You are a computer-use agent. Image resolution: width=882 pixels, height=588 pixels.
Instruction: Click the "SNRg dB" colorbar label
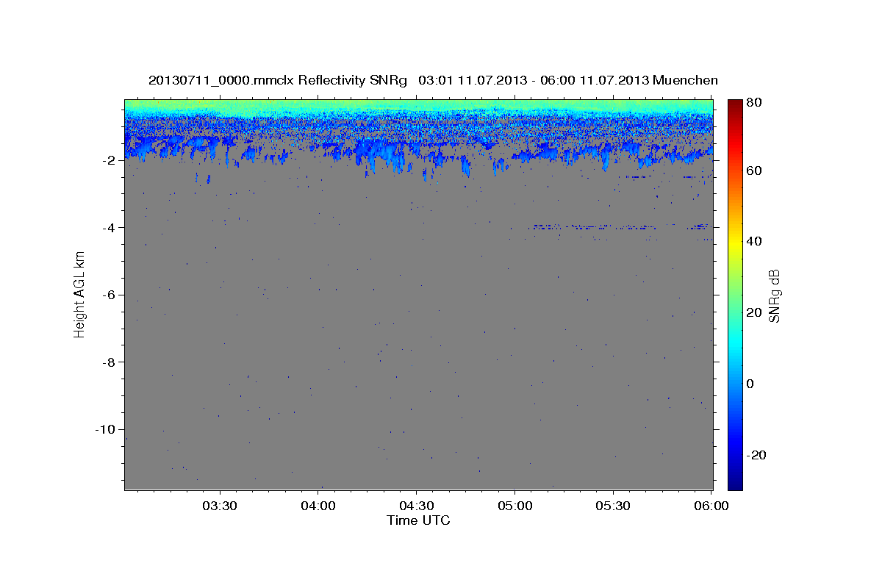pyautogui.click(x=774, y=295)
